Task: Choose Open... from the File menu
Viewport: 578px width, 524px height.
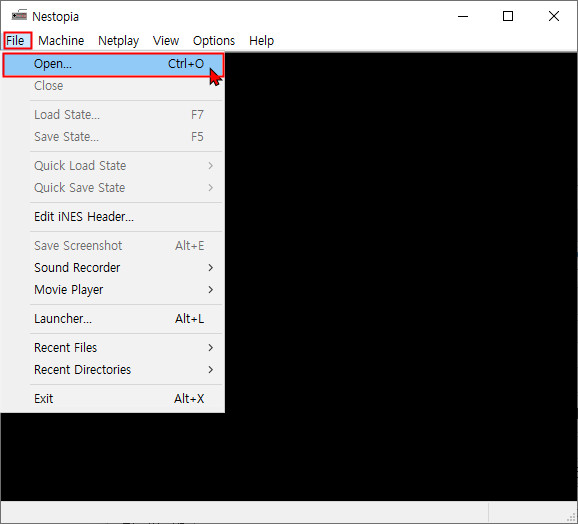Action: click(113, 64)
